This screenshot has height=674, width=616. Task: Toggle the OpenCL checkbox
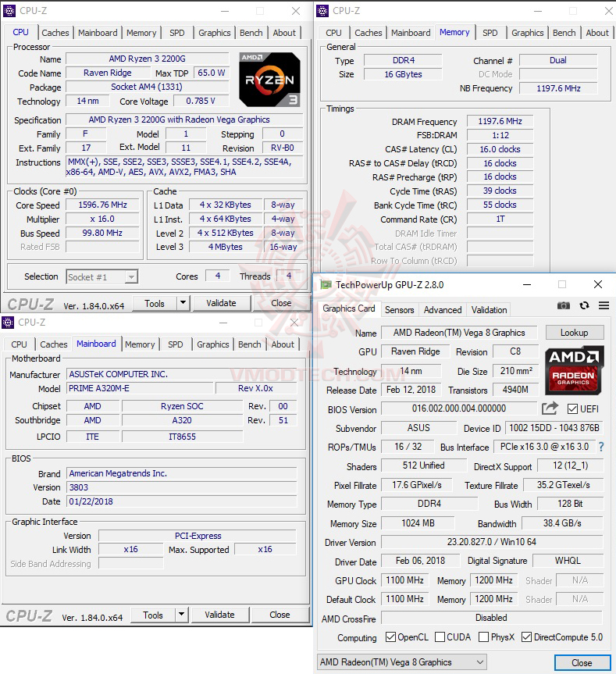390,637
